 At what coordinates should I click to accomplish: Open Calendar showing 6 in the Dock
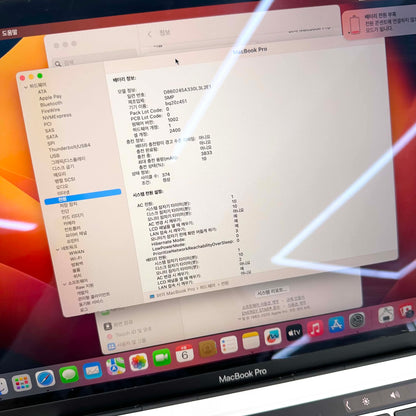185,353
